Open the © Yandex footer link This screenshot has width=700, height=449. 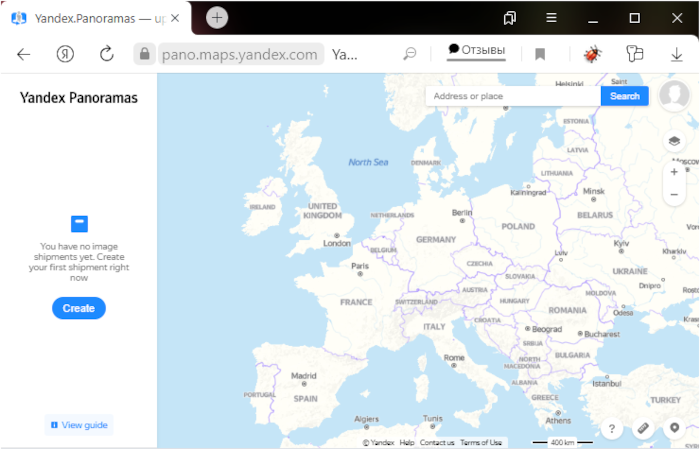(x=379, y=442)
